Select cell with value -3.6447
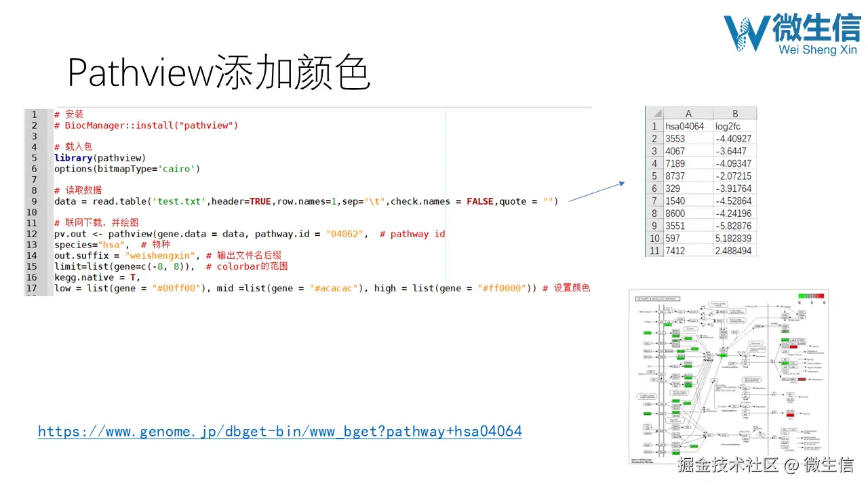The height and width of the screenshot is (488, 868). (735, 151)
